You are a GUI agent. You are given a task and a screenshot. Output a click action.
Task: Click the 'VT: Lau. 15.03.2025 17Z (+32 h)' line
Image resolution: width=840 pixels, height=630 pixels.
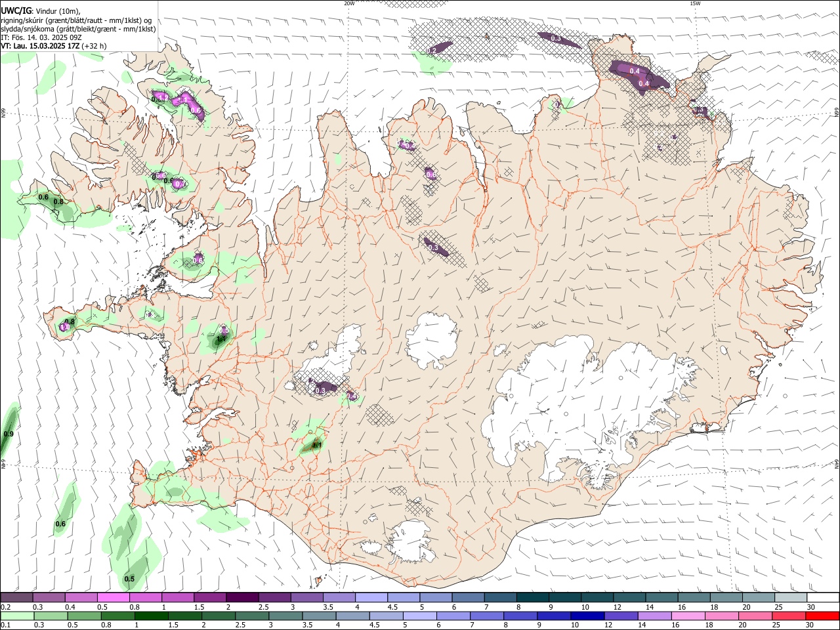54,46
